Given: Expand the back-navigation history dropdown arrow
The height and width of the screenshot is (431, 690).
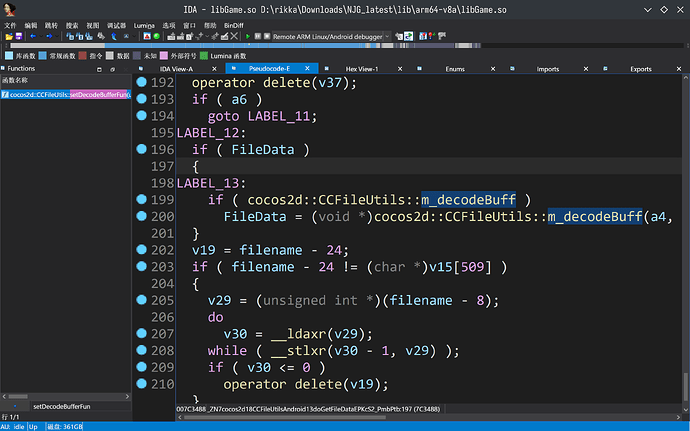Looking at the screenshot, I should click(41, 36).
